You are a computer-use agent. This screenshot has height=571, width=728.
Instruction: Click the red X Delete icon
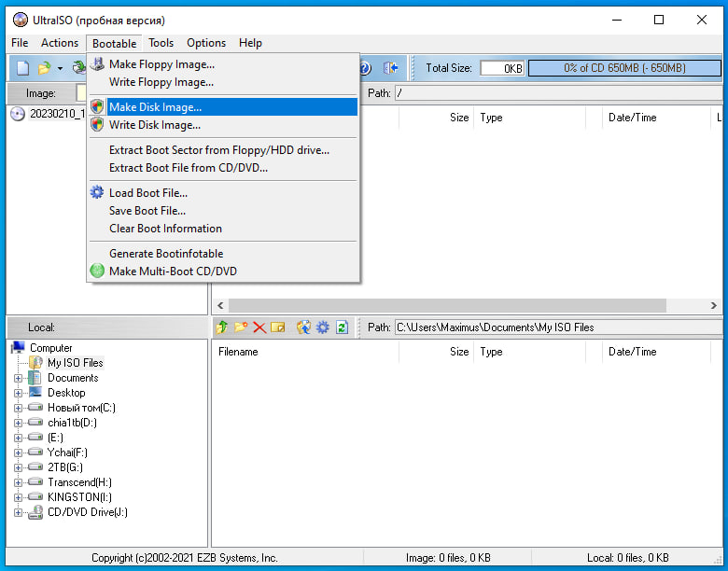(x=259, y=327)
